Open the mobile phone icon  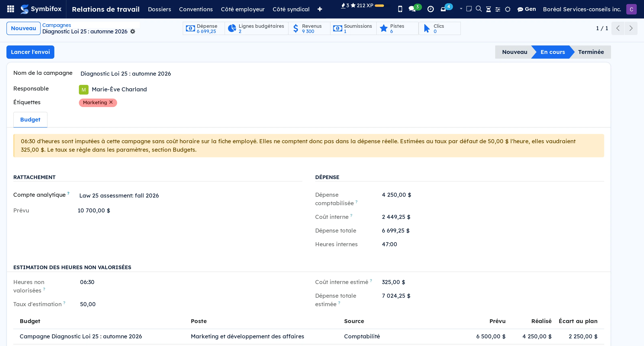point(400,9)
